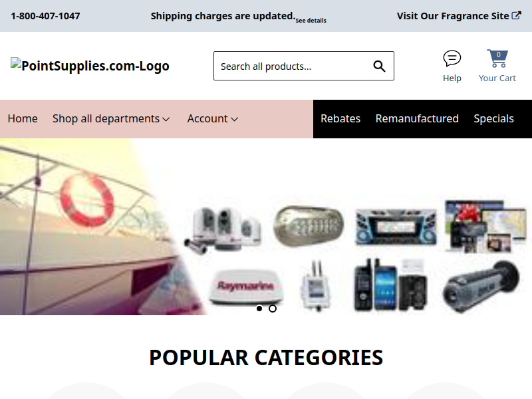Click the 1-800-407-1047 phone number

point(45,16)
